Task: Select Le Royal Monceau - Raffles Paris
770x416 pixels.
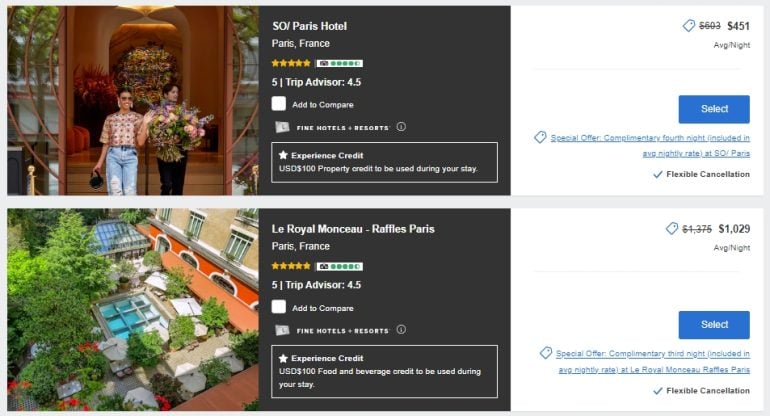Action: click(714, 325)
